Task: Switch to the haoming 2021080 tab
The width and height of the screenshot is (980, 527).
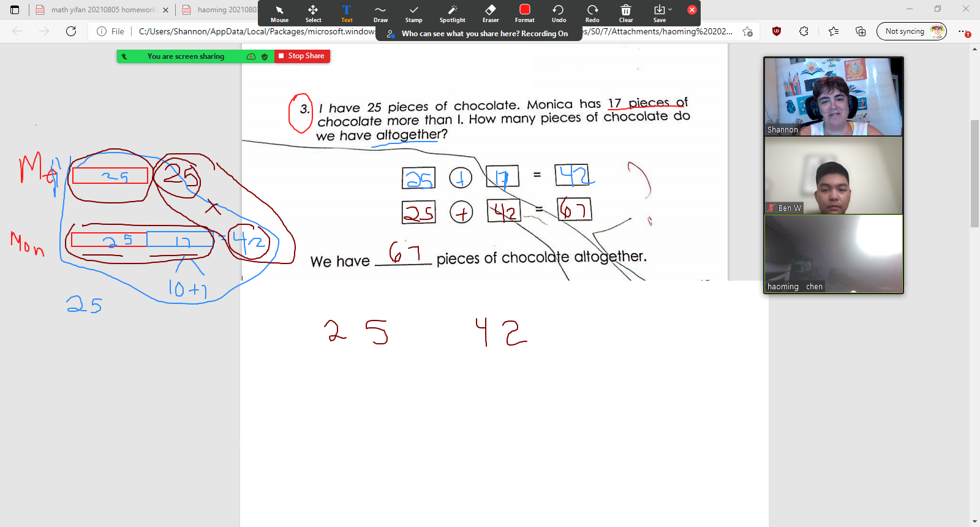Action: pos(221,10)
